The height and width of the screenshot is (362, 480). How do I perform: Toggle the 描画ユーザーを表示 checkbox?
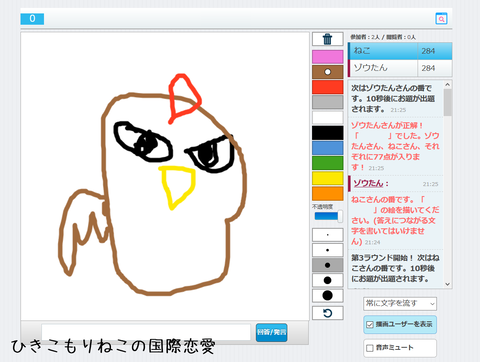click(370, 324)
